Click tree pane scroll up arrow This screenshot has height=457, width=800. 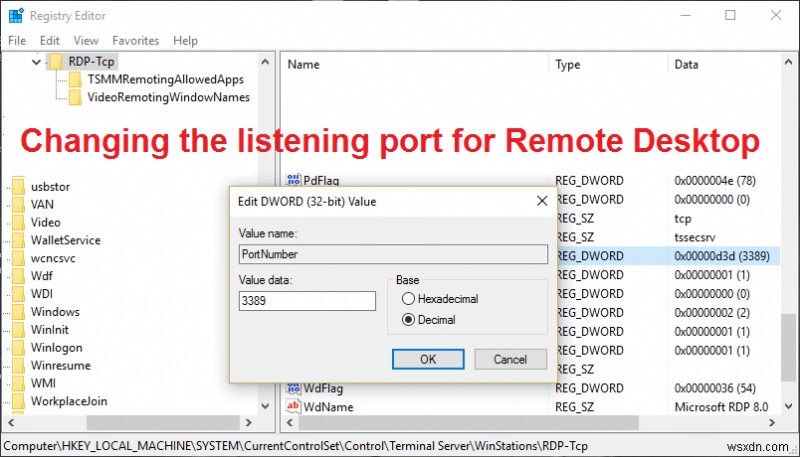265,62
